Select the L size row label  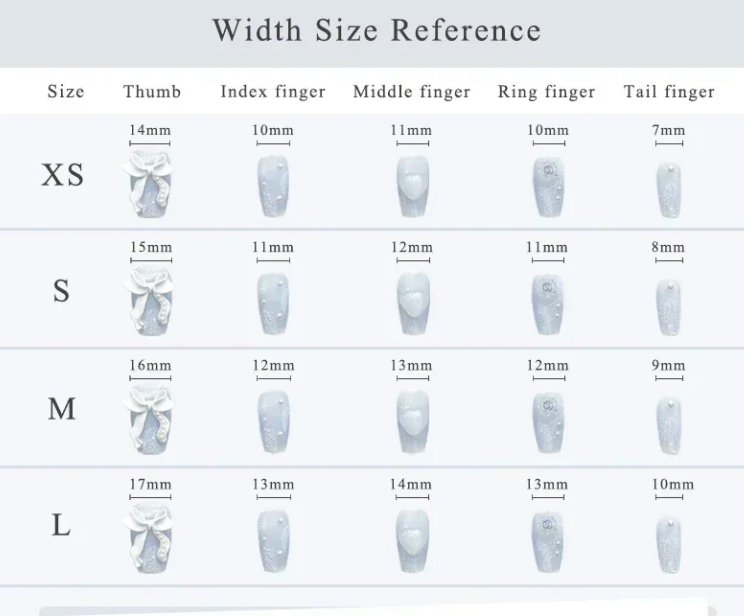click(61, 525)
